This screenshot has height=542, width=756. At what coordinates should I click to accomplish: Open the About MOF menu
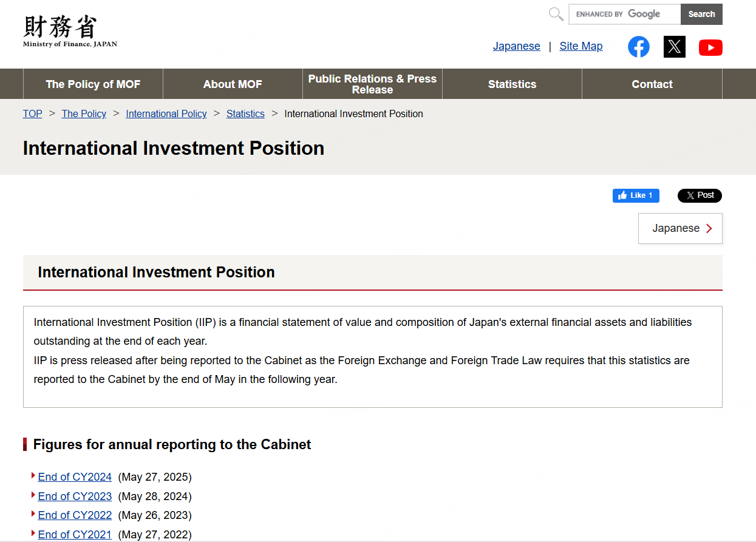click(233, 84)
